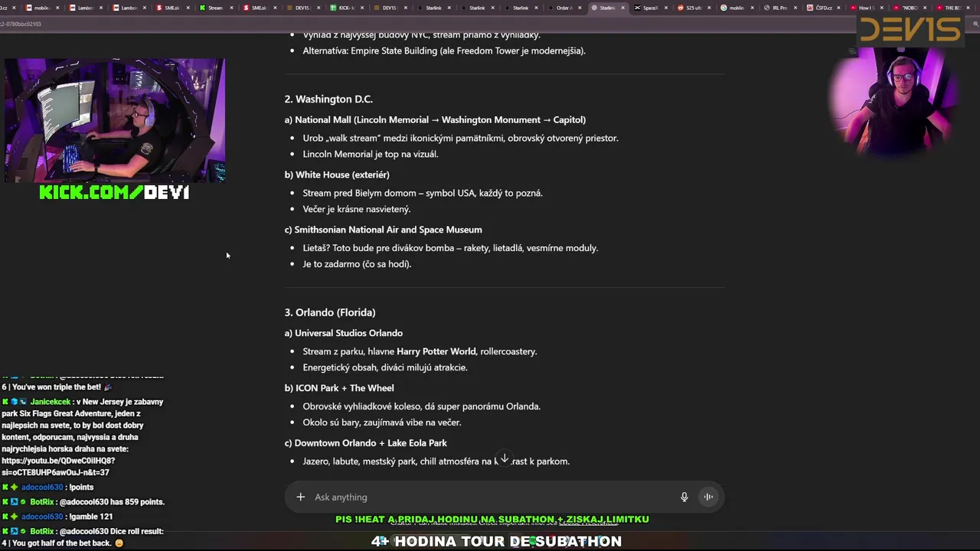Click adocool630 username beside !gamble 121
This screenshot has width=980, height=551.
42,517
